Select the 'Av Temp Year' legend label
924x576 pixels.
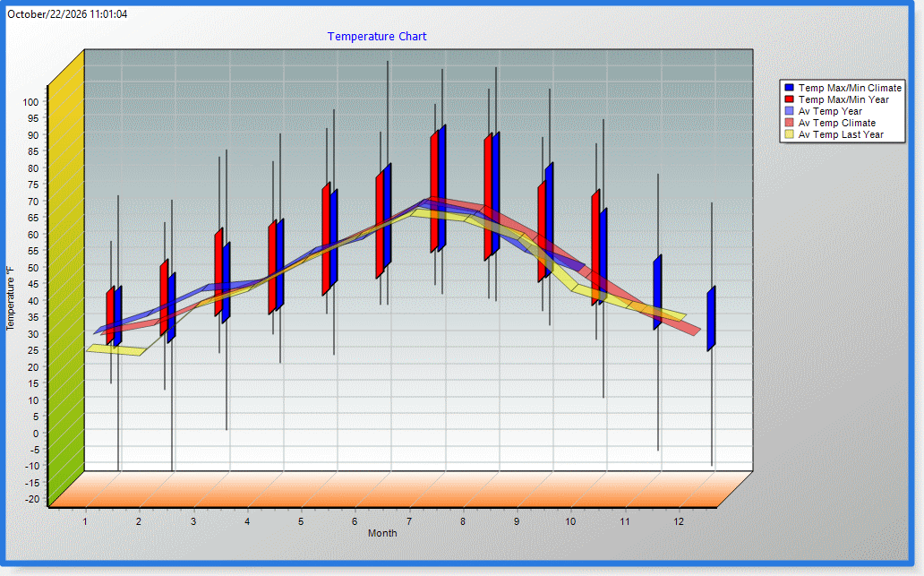pos(830,111)
